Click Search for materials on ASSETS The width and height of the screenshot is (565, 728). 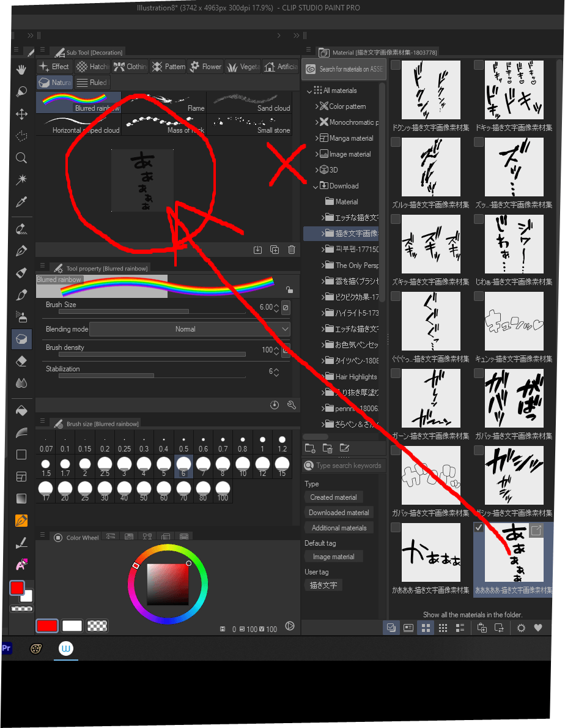tap(344, 69)
